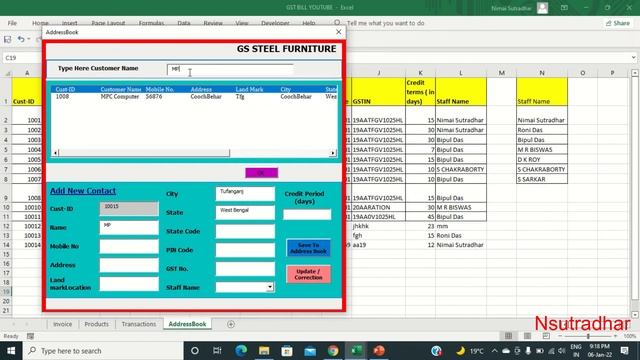Switch to Page Break Preview icon
Screen dimensions: 640x360
tap(546, 336)
